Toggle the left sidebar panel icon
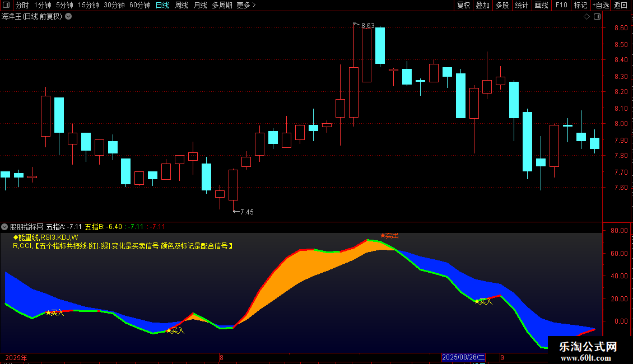 click(6, 5)
